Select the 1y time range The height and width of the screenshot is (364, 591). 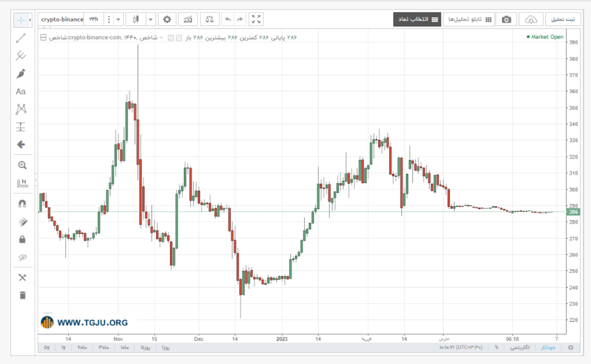click(x=63, y=348)
